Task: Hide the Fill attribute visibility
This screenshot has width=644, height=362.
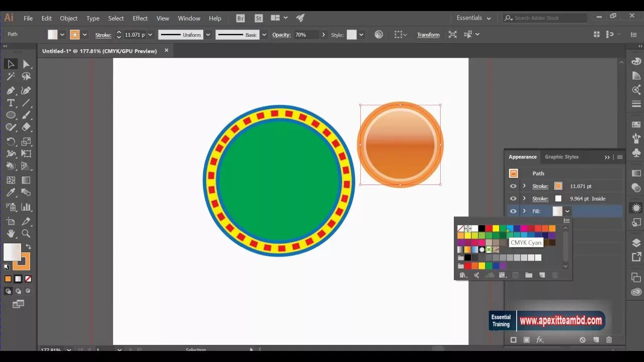Action: [513, 211]
